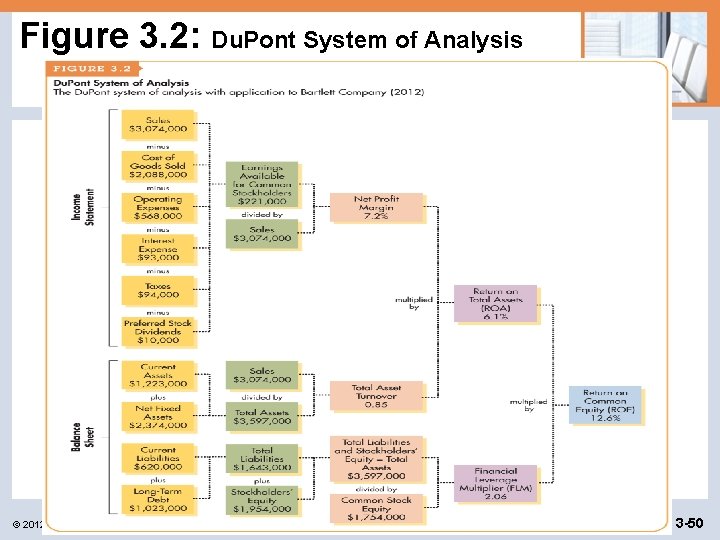Select the green "Total Assets $3,597,000" box

[x=262, y=417]
